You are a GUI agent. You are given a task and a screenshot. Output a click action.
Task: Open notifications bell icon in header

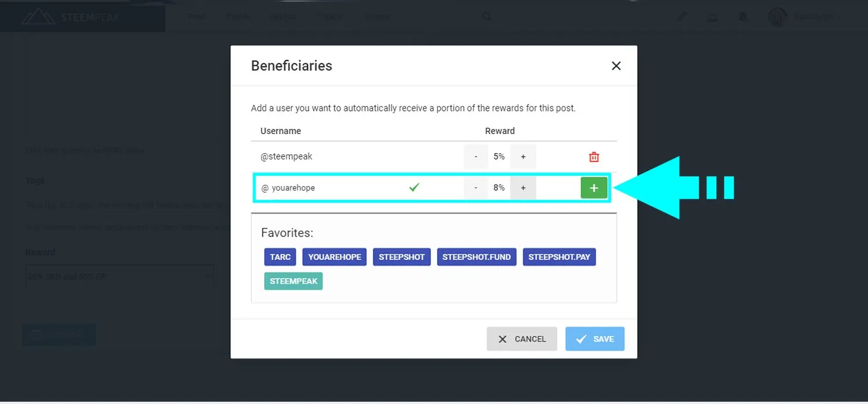coord(743,17)
